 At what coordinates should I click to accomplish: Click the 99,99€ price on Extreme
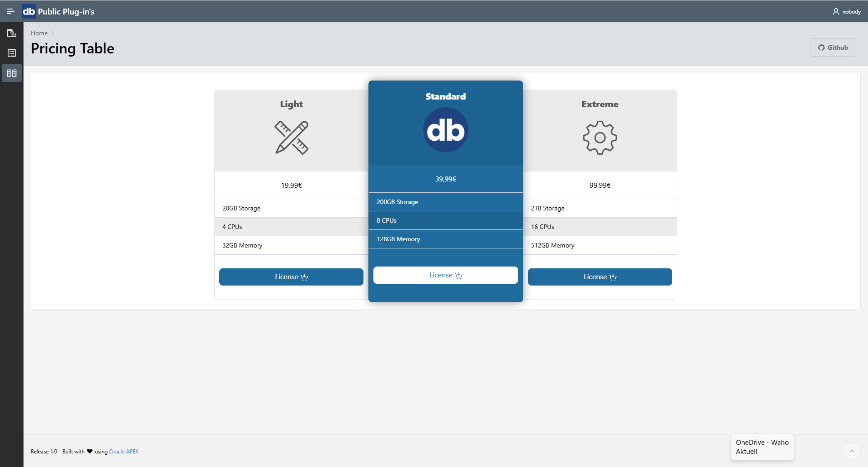(x=599, y=185)
